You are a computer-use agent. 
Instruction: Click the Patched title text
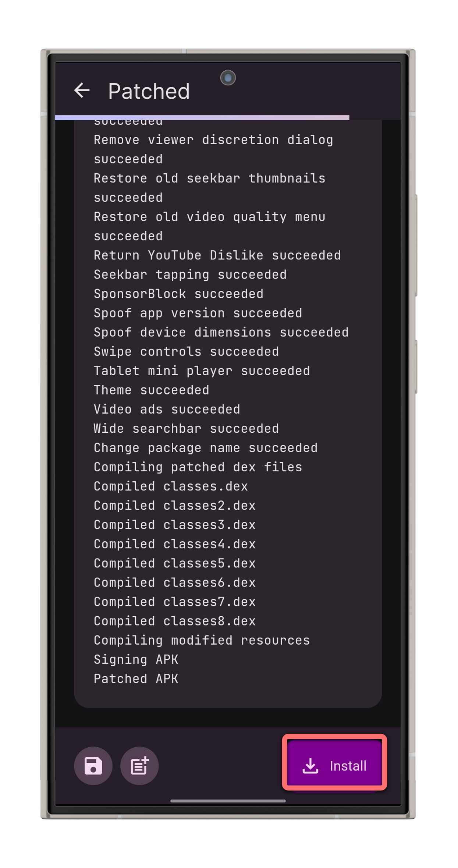[x=149, y=91]
